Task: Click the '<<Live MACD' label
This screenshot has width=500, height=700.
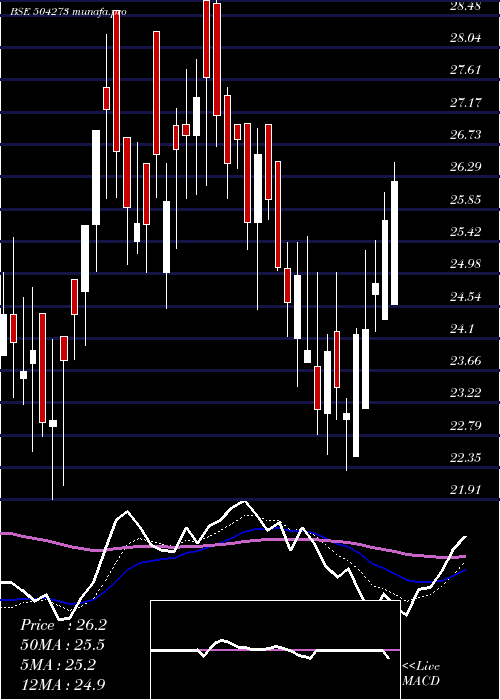Action: 421,674
